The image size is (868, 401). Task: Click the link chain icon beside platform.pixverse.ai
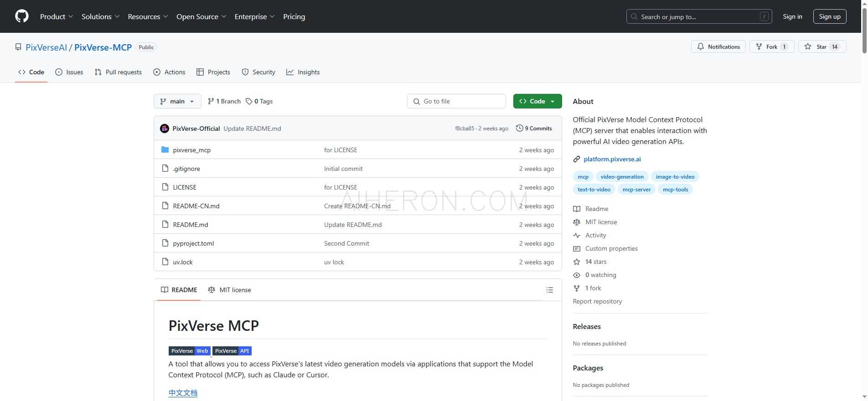click(x=577, y=159)
